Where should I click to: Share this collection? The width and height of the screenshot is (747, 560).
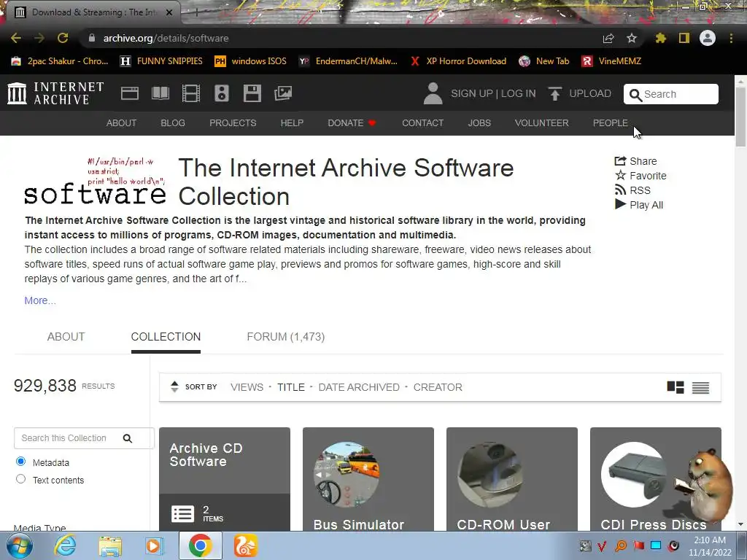(636, 161)
